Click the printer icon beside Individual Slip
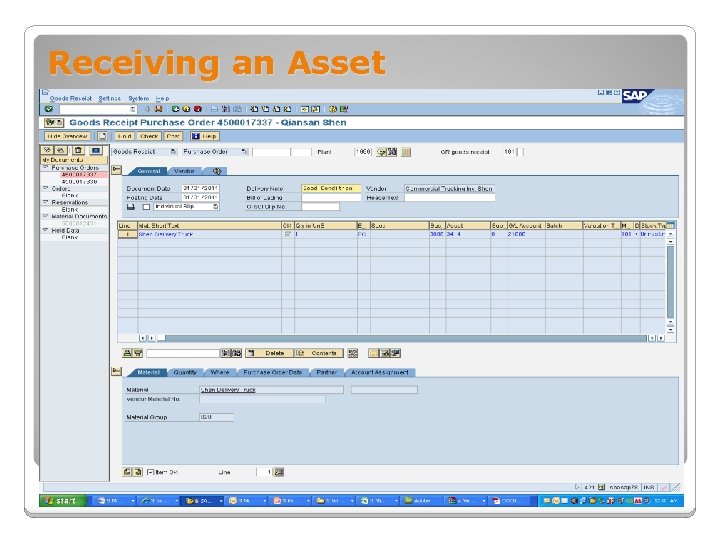 point(131,207)
